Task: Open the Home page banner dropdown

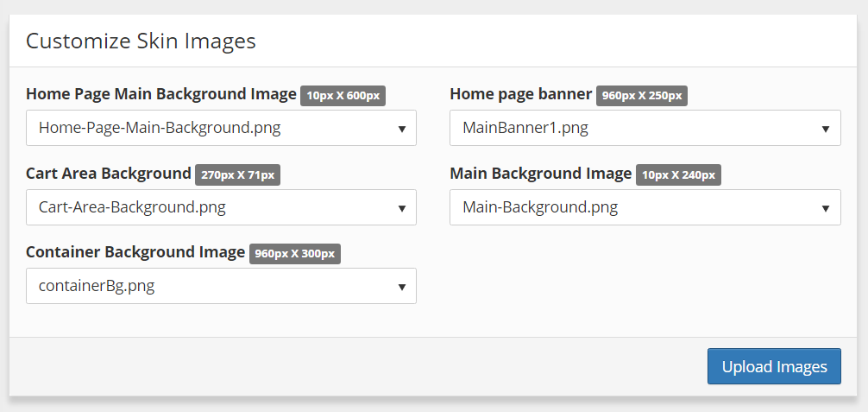Action: pyautogui.click(x=645, y=128)
